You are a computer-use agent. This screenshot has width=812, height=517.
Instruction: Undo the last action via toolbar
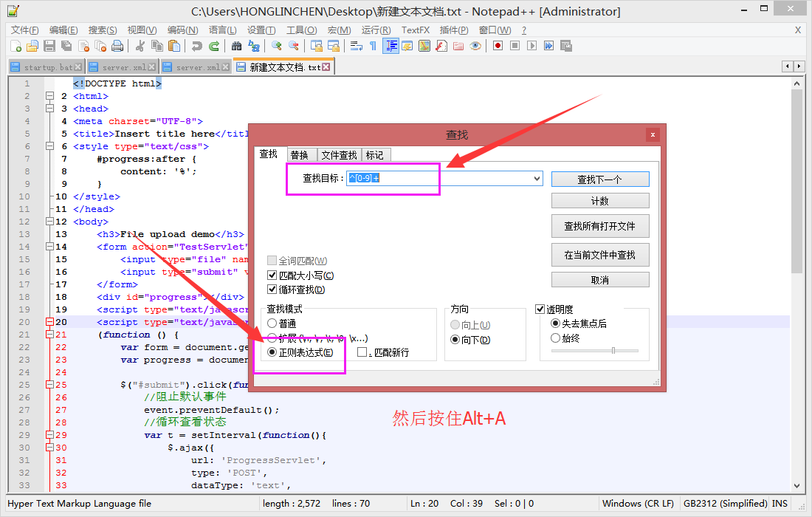pyautogui.click(x=196, y=46)
